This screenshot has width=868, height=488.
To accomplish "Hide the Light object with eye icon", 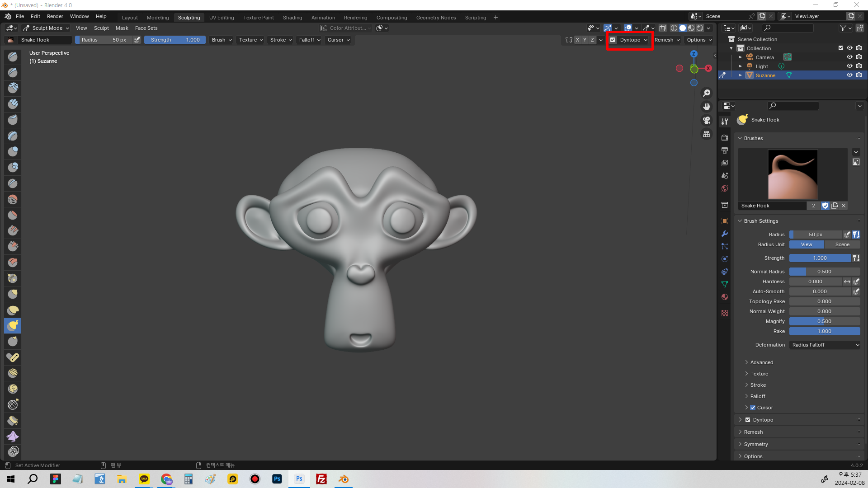I will point(849,66).
